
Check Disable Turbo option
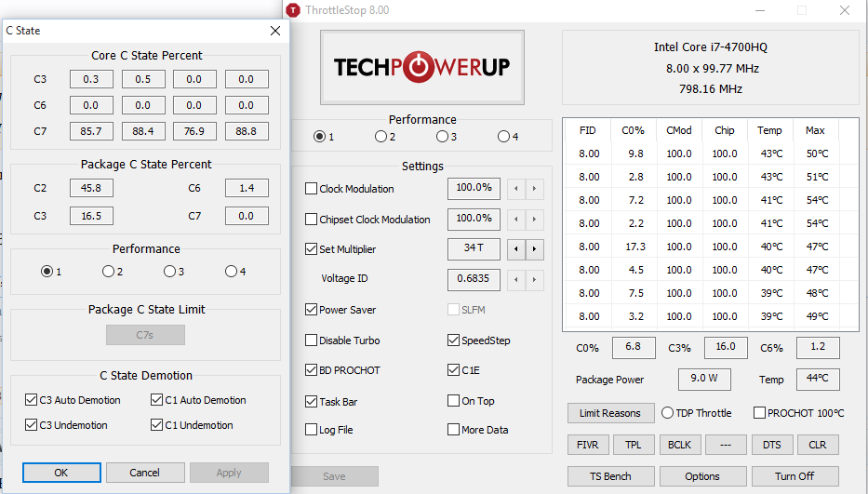click(x=311, y=340)
